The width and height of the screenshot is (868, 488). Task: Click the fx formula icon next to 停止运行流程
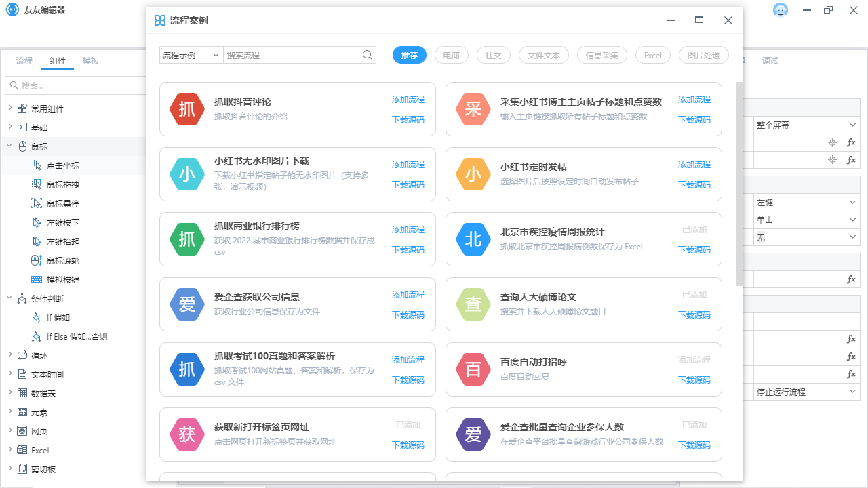click(x=851, y=374)
